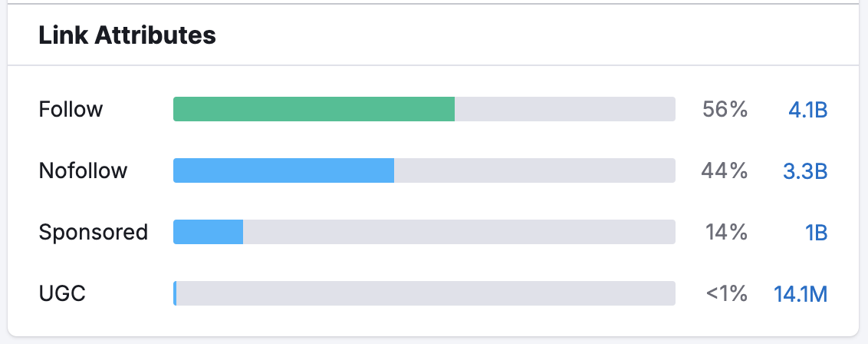Open the 1B Sponsored backlinks link

click(816, 233)
